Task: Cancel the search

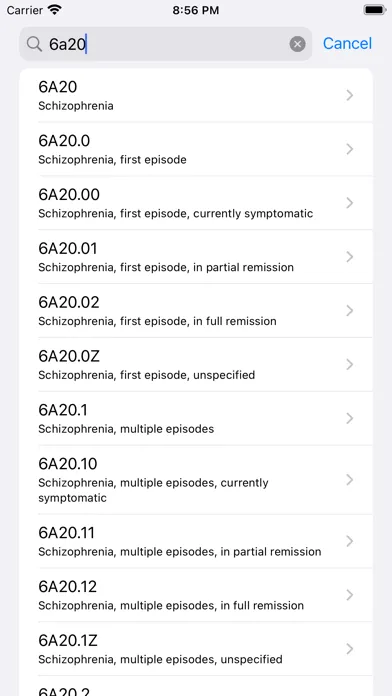Action: (347, 44)
